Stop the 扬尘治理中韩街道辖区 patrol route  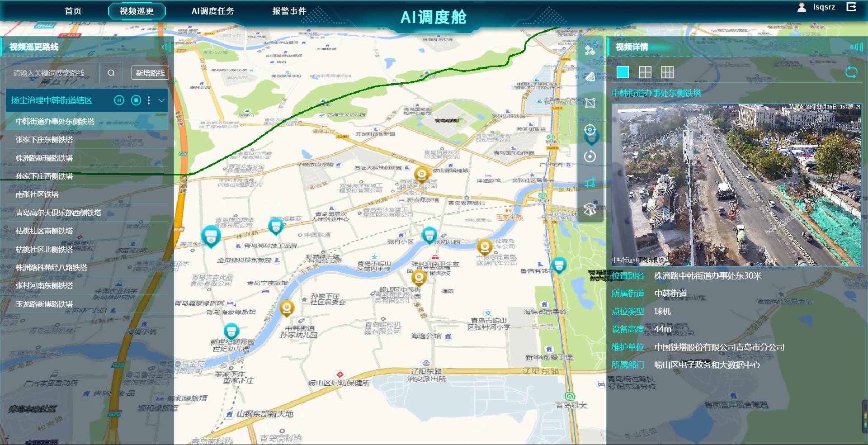pyautogui.click(x=136, y=100)
